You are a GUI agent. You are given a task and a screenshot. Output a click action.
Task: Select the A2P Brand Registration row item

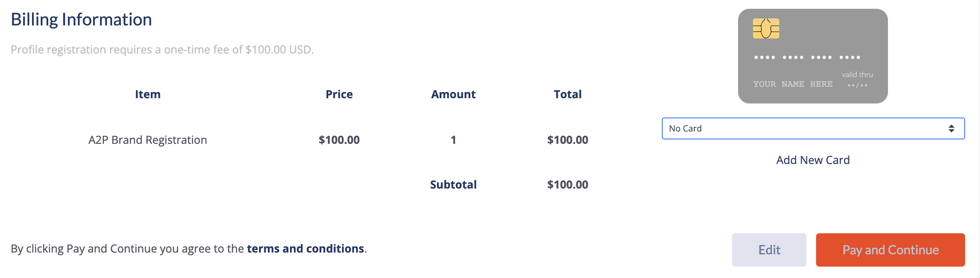[148, 140]
